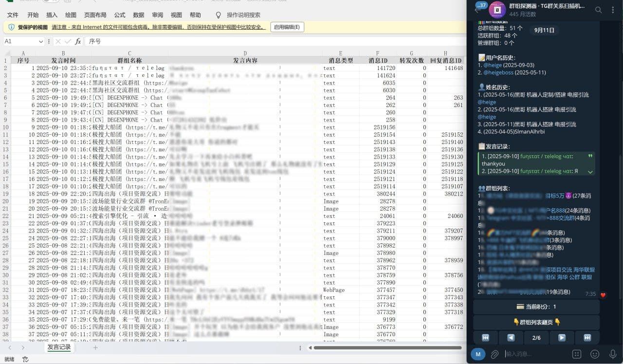
Task: Jump to first page of group list
Action: [485, 338]
